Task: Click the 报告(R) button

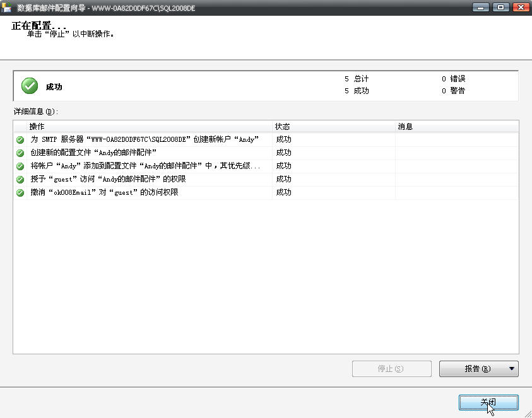Action: tap(471, 369)
